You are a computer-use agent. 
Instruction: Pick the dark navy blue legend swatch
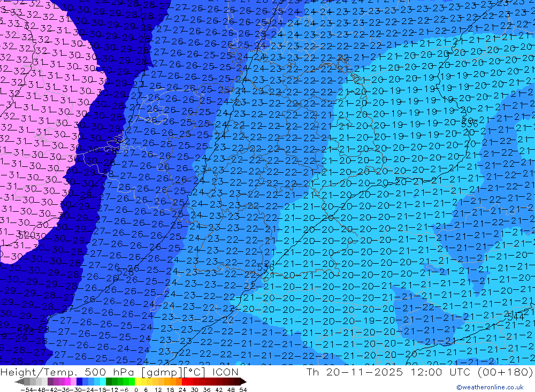tap(79, 382)
